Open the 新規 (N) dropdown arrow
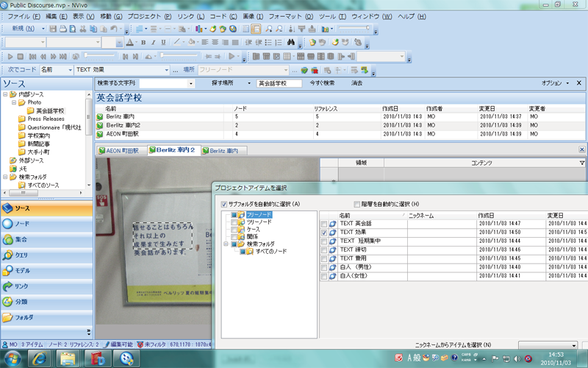Viewport: 588px width, 368px height. (x=43, y=29)
